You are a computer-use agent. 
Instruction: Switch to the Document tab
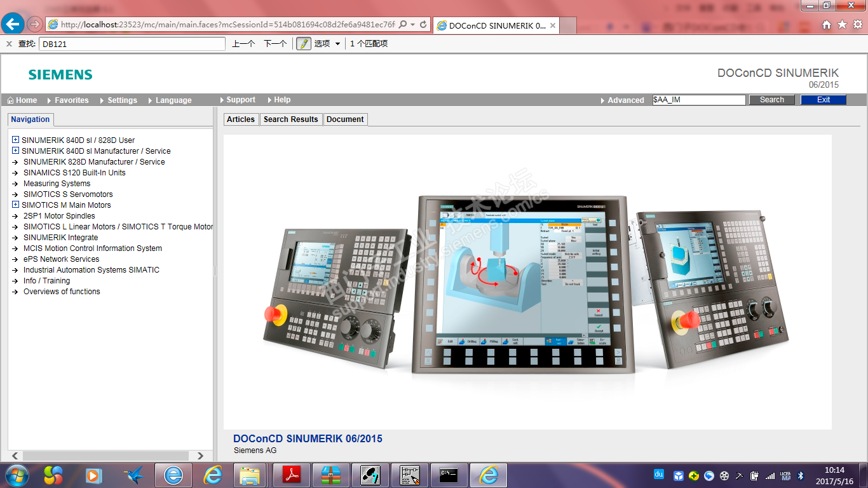click(x=346, y=119)
